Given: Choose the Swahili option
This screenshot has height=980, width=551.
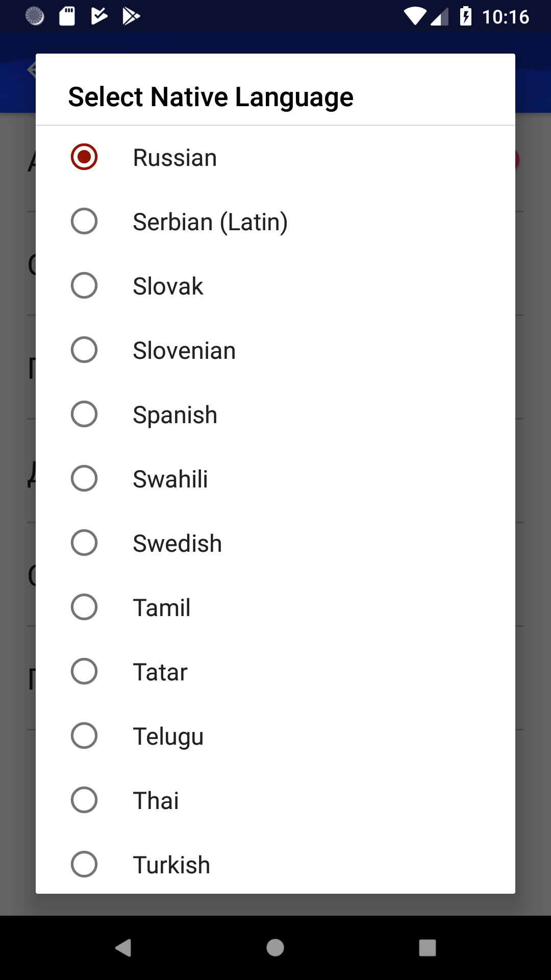Looking at the screenshot, I should tap(275, 479).
